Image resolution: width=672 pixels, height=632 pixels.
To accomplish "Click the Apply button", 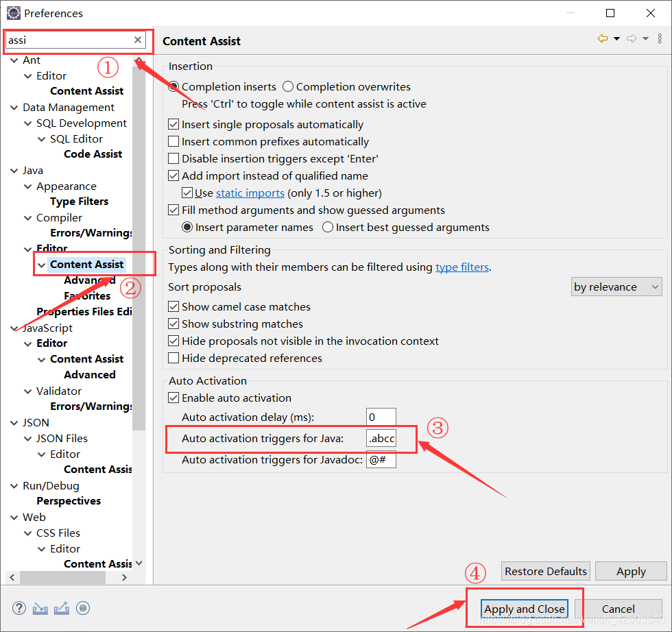I will pos(631,571).
